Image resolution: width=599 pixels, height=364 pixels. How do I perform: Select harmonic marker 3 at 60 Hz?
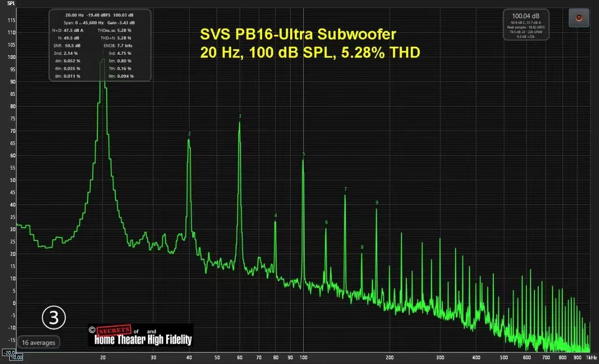240,116
